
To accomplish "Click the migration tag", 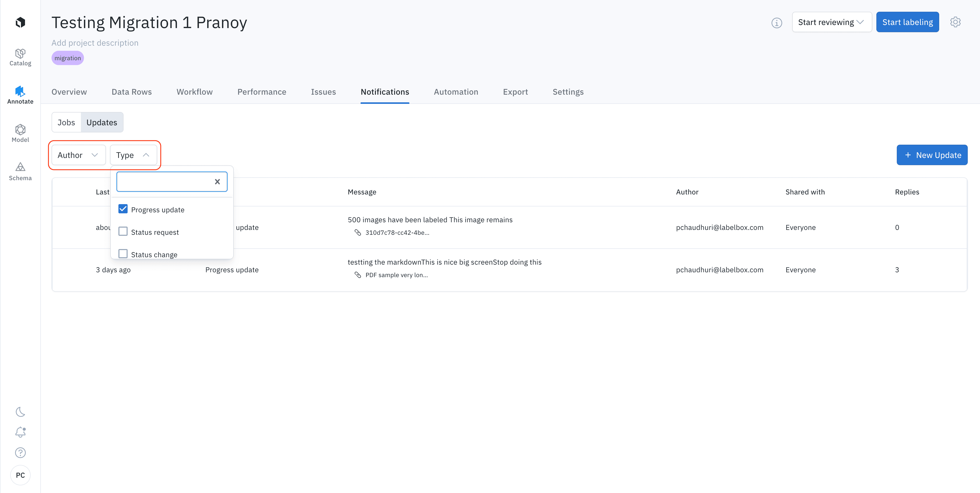I will coord(68,58).
